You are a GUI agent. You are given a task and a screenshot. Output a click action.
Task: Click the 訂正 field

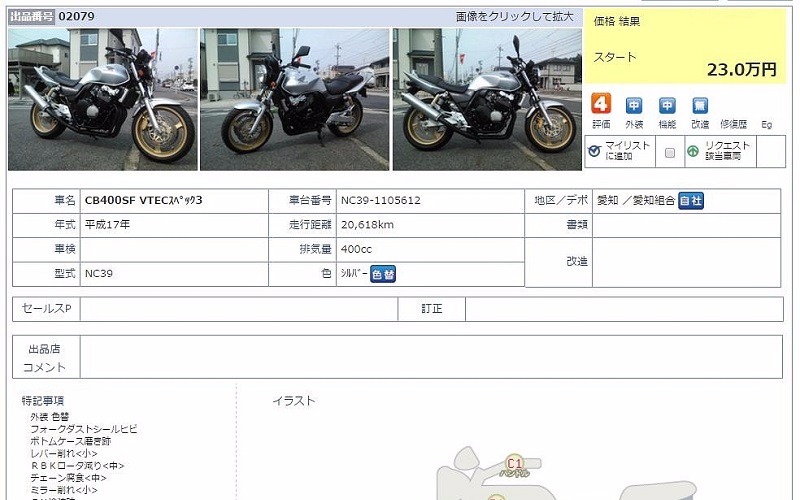[x=624, y=309]
